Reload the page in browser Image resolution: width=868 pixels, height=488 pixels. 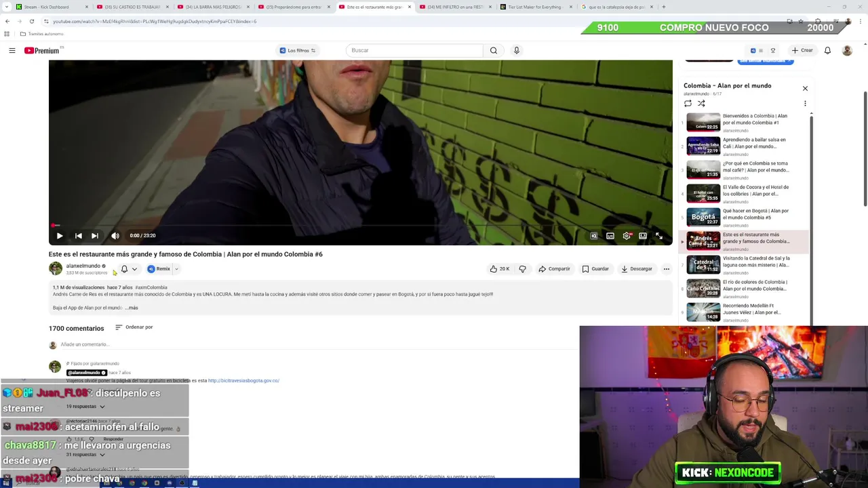31,21
